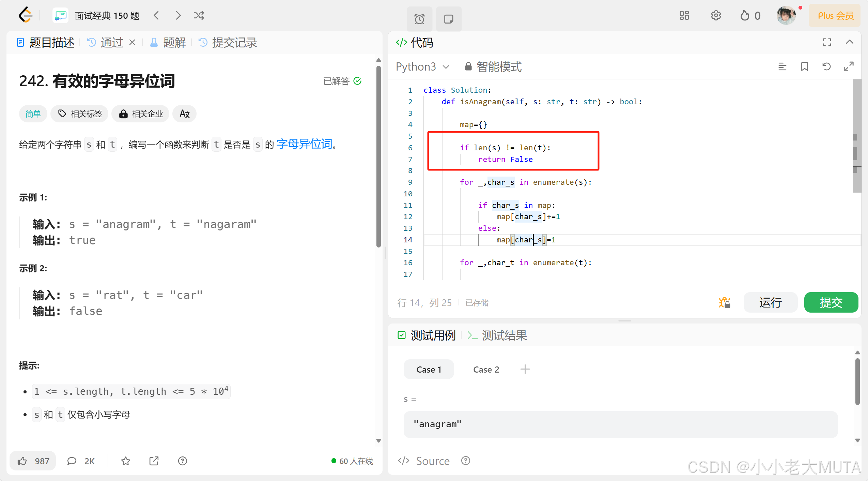Viewport: 868px width, 481px height.
Task: Collapse the code panel with chevron
Action: click(x=849, y=42)
